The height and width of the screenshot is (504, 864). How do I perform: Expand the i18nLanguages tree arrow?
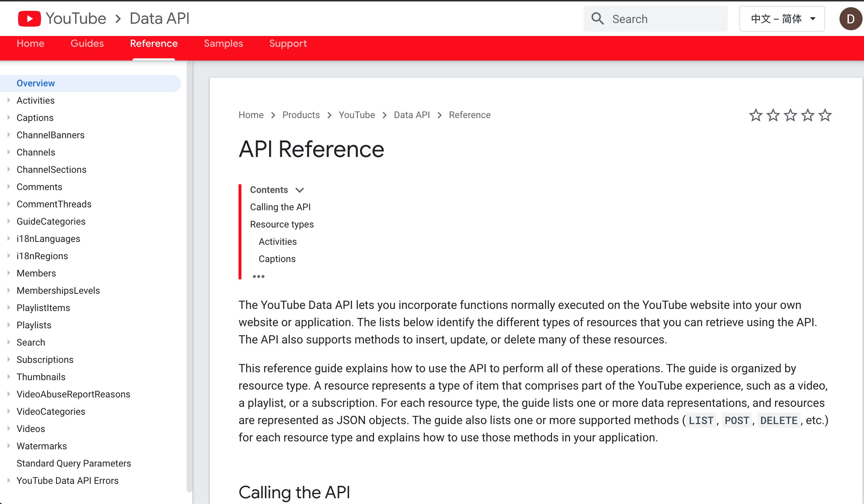click(9, 238)
